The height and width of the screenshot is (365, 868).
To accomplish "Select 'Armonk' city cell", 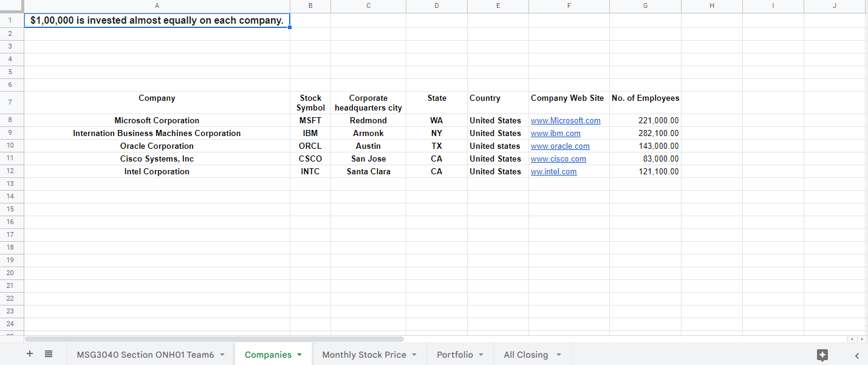I will pos(368,133).
